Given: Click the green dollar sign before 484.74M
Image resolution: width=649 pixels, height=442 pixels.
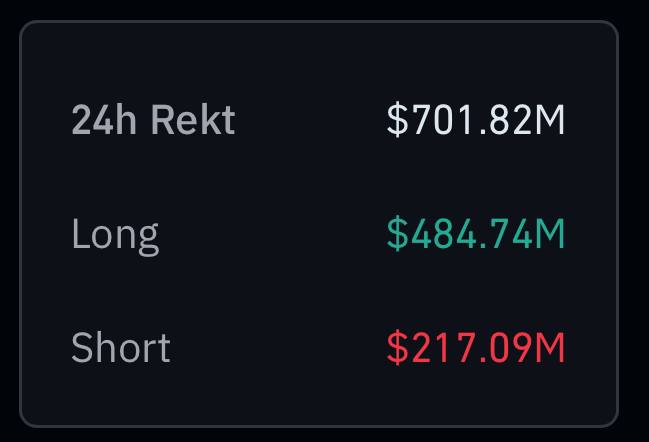Looking at the screenshot, I should (x=397, y=233).
